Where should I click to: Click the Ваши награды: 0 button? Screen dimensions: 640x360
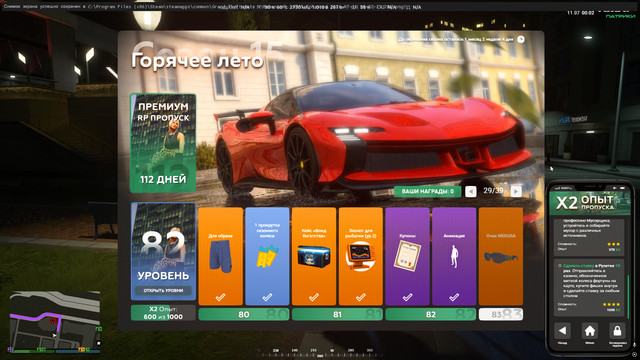click(x=427, y=191)
